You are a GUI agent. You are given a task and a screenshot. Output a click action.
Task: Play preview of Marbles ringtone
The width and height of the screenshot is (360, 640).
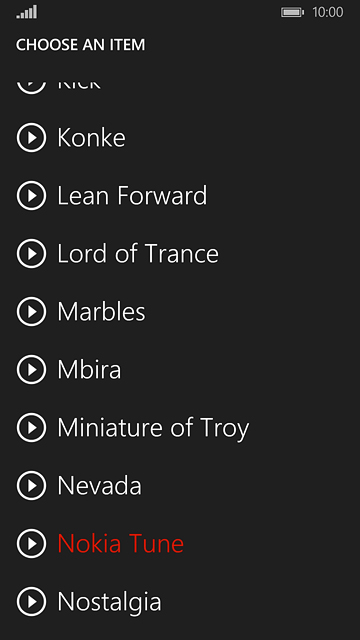[31, 311]
